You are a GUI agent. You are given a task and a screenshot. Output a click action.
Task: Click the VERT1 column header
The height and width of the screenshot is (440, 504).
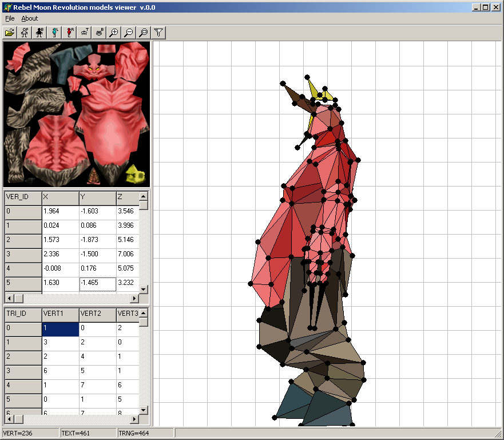(60, 314)
